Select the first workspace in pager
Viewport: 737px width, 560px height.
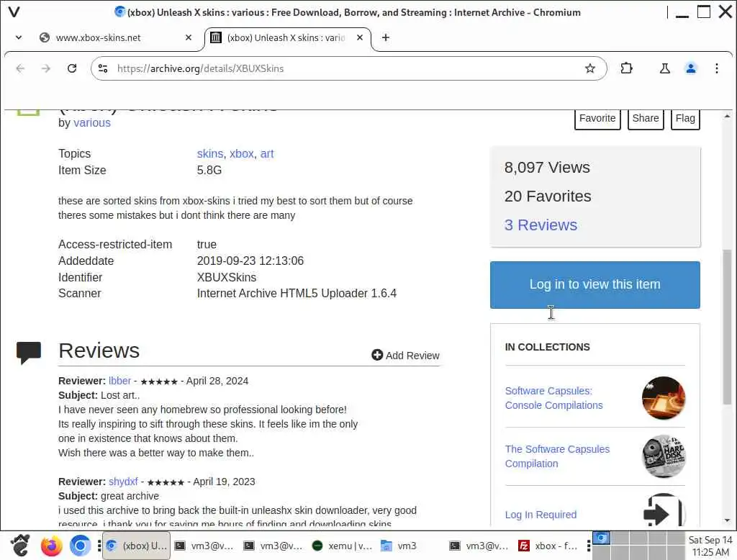[x=601, y=538]
